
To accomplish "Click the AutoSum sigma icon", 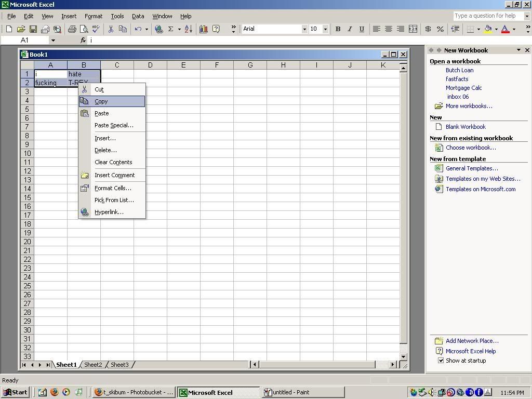I will coord(170,29).
